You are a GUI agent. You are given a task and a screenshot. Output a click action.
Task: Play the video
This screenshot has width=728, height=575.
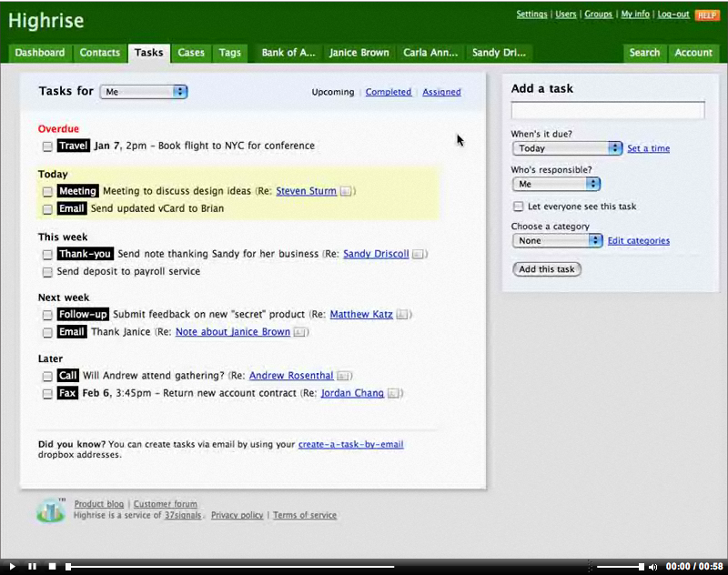(12, 566)
